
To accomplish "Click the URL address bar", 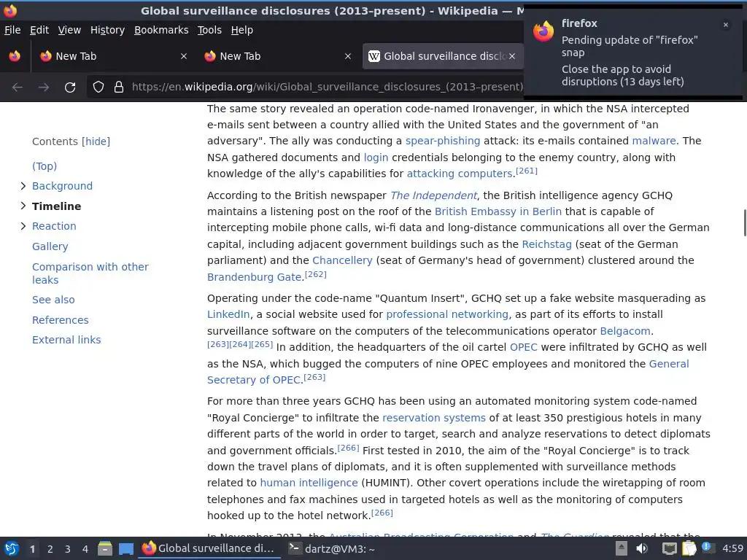I will [x=328, y=87].
